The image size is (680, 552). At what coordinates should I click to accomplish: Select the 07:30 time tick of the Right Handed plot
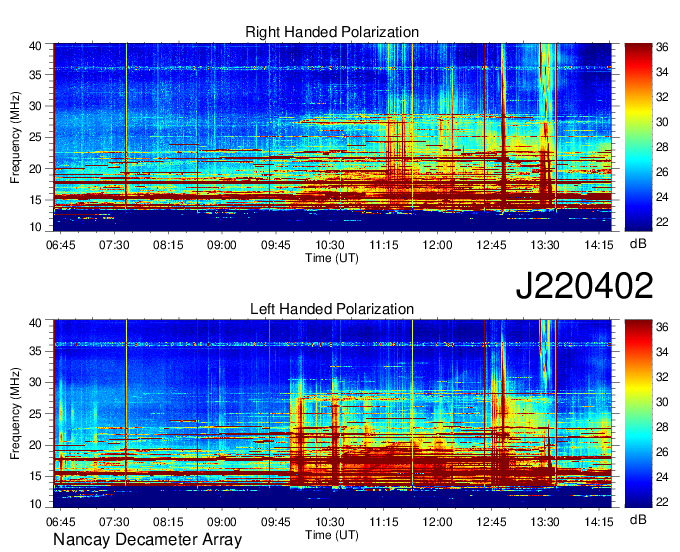114,245
